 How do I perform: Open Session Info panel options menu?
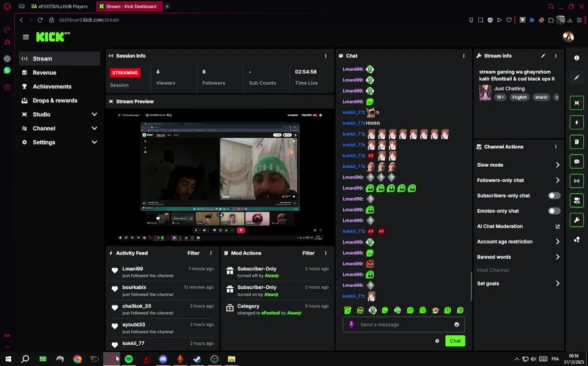tap(325, 56)
